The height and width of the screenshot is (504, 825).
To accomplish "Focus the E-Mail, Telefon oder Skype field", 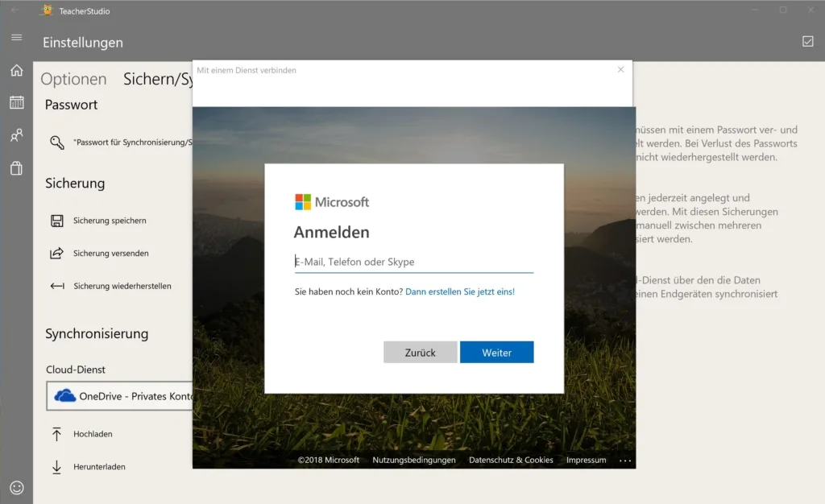I will 414,262.
